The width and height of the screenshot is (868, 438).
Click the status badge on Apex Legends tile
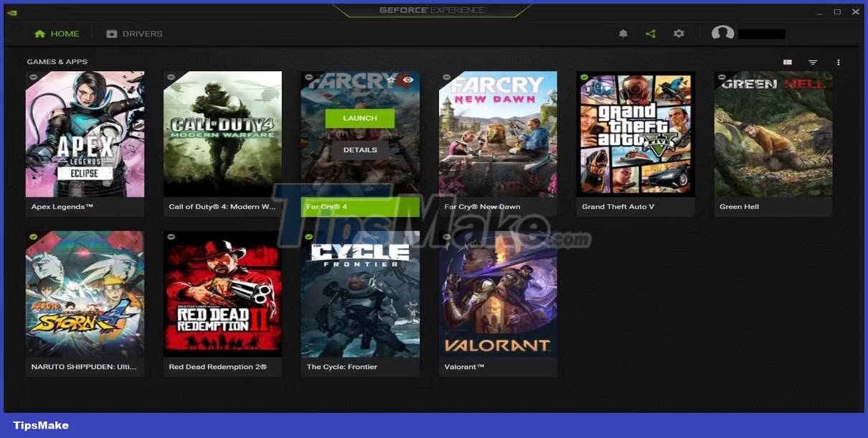coord(33,77)
